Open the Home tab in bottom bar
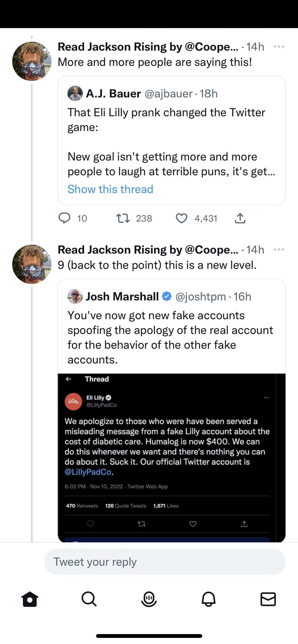This screenshot has width=298, height=644. [x=30, y=599]
